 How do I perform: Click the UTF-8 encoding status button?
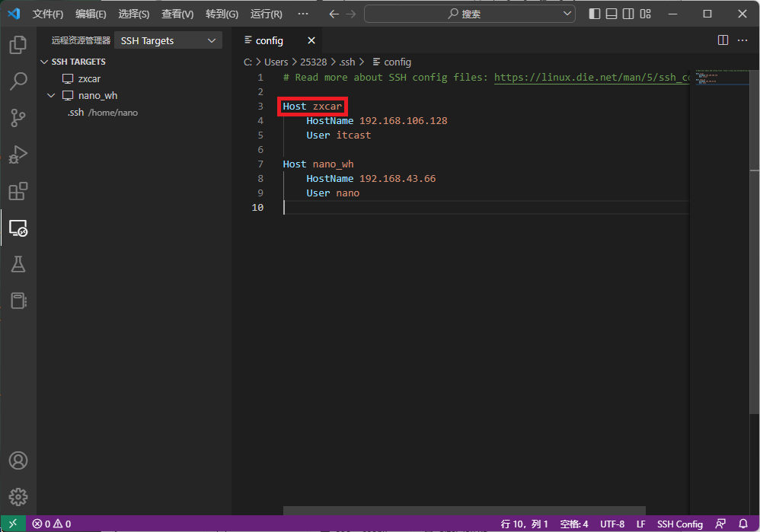[x=612, y=524]
